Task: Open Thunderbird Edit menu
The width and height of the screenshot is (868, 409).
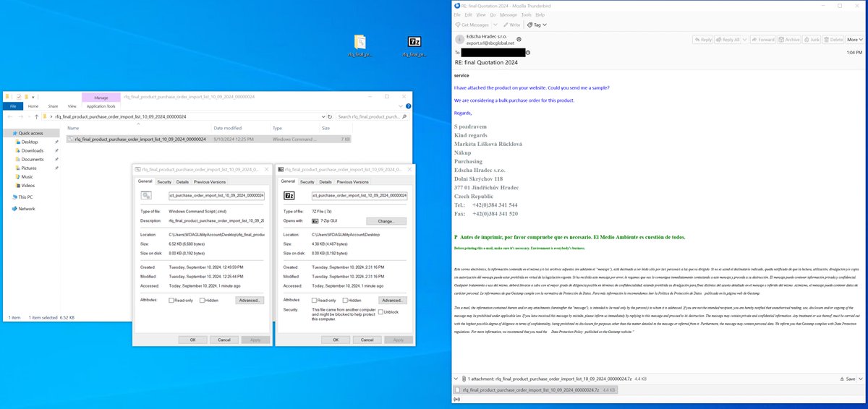Action: 469,14
